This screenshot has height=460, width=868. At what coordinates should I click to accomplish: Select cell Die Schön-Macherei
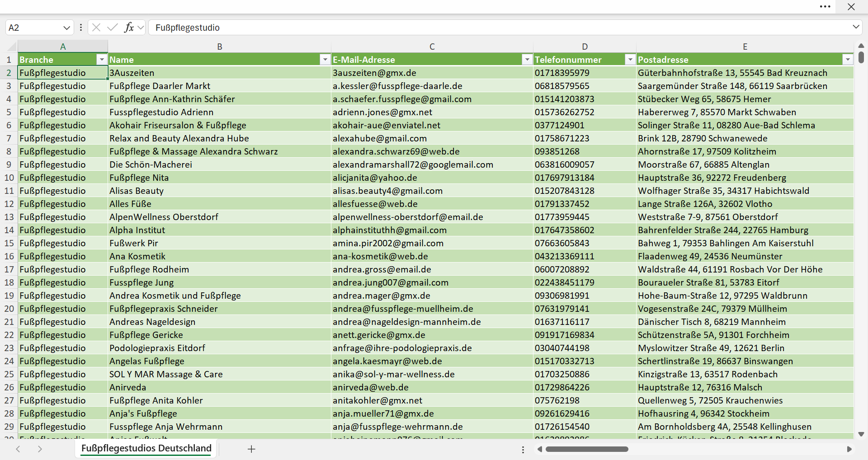pos(220,164)
